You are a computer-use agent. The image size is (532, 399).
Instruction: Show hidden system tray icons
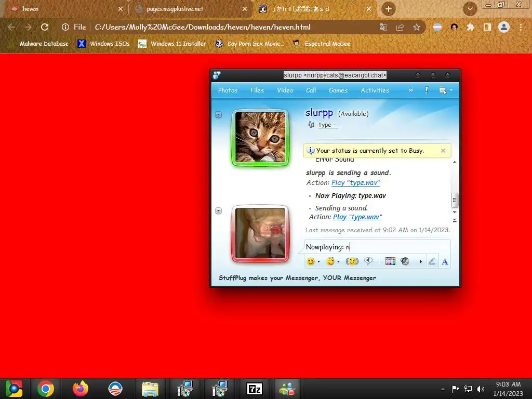tap(443, 389)
